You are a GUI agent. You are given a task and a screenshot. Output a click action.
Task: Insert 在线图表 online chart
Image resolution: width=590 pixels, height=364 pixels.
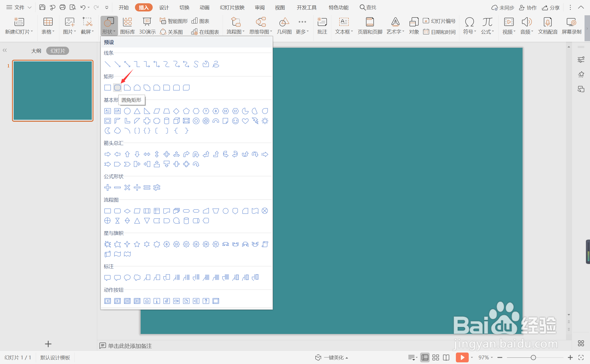coord(205,32)
